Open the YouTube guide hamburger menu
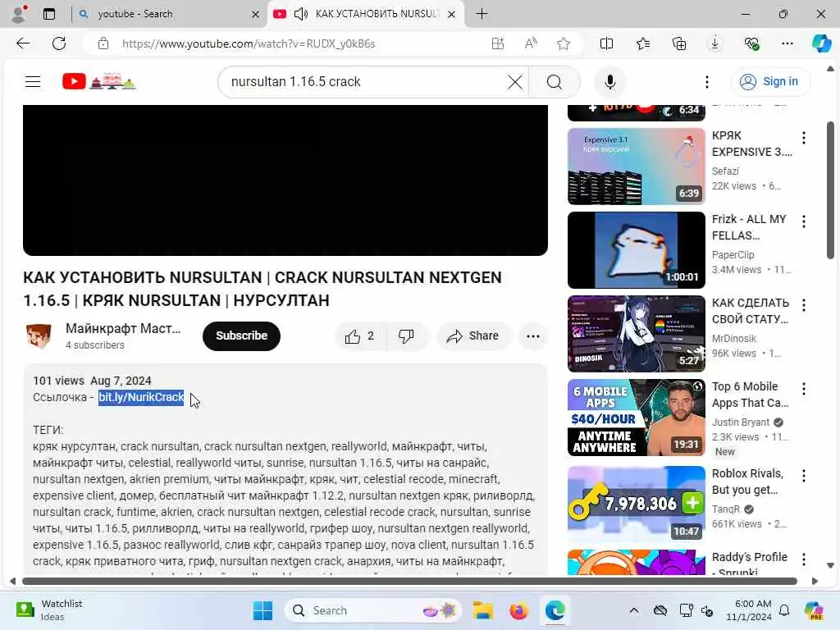Viewport: 840px width, 630px height. click(33, 81)
